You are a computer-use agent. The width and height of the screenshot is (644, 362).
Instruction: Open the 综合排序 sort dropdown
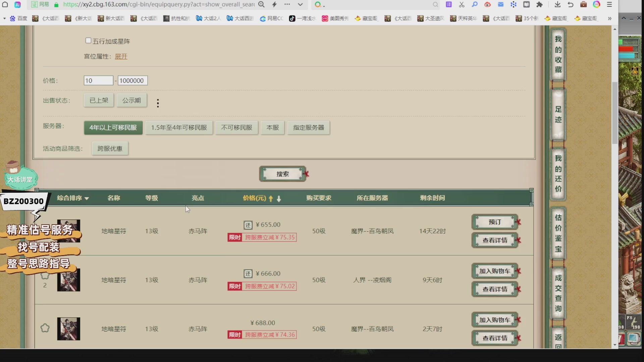[73, 198]
